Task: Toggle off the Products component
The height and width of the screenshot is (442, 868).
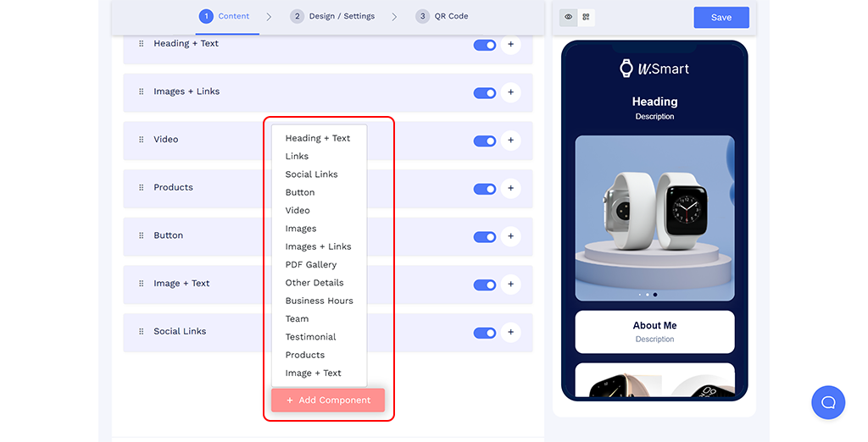Action: 485,189
